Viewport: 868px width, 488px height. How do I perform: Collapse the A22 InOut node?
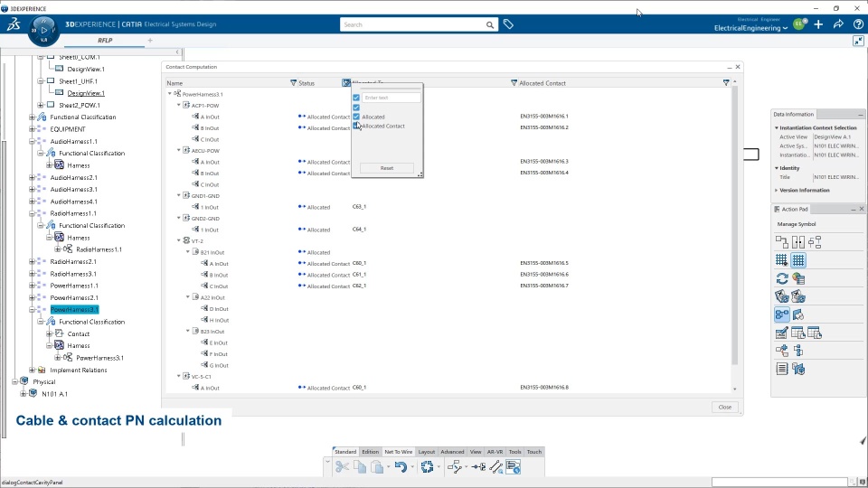(188, 297)
